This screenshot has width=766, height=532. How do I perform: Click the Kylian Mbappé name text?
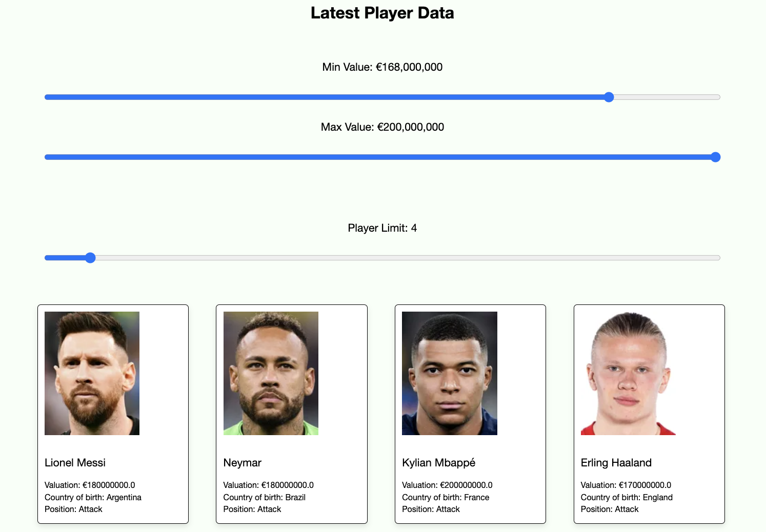439,463
